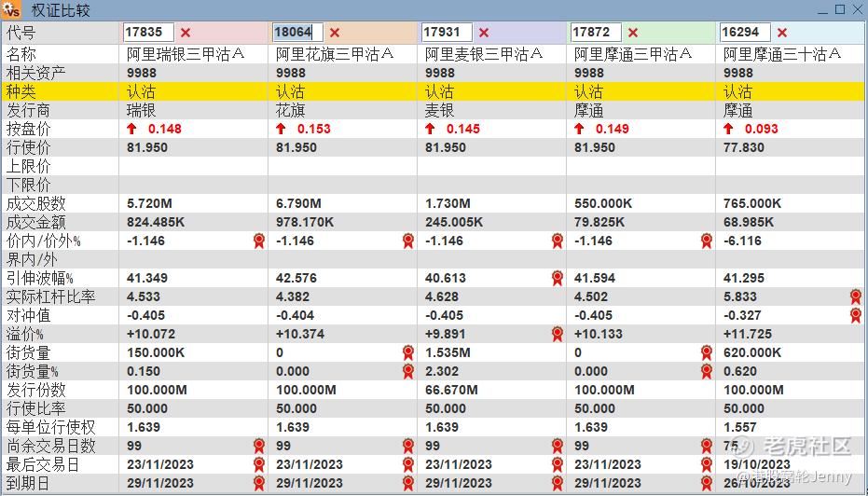Remove warrant 17931 with its red X
The image size is (868, 496).
click(484, 33)
